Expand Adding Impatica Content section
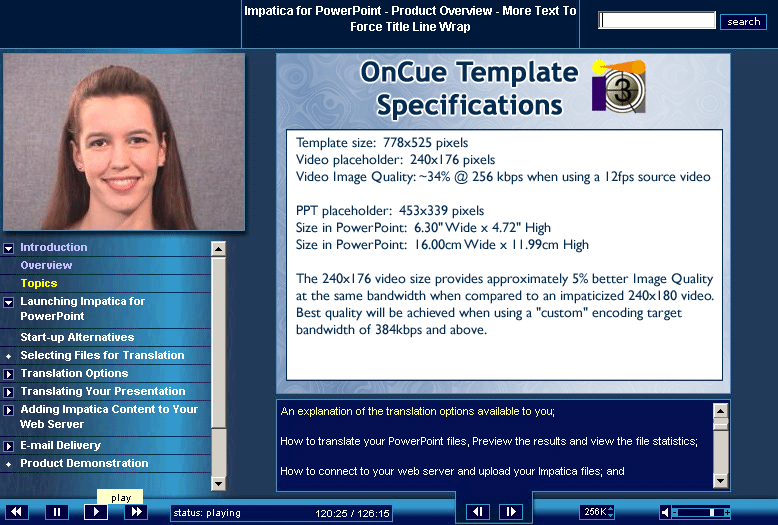 coord(8,410)
